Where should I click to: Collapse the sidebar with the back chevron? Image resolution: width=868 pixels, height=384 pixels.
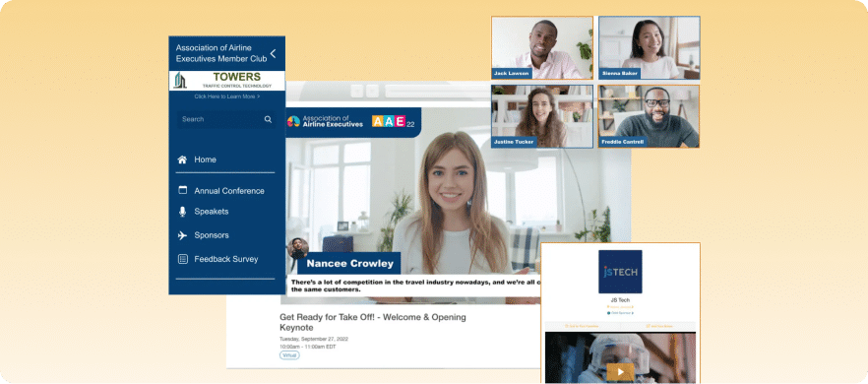coord(273,53)
